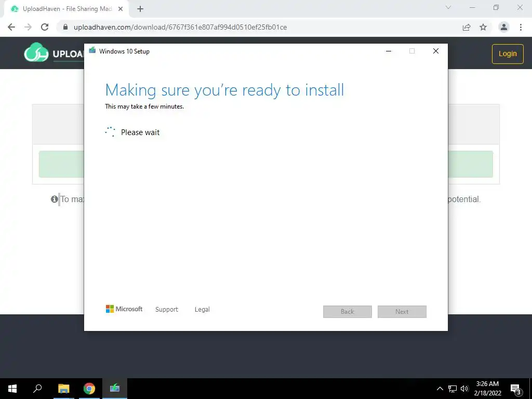Screen dimensions: 532x399
Task: Open taskbar search magnifier
Action: (37, 389)
